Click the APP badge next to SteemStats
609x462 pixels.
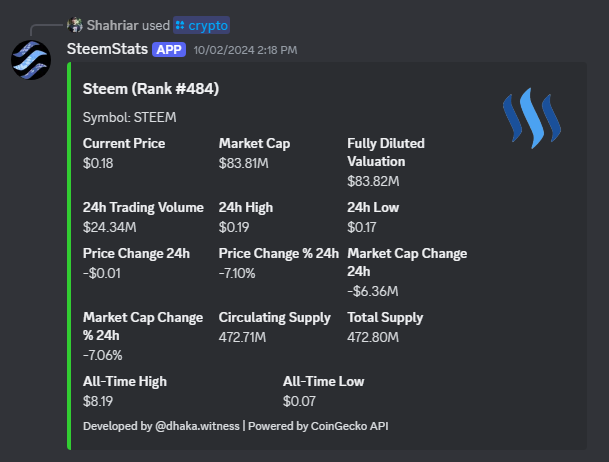pyautogui.click(x=167, y=49)
